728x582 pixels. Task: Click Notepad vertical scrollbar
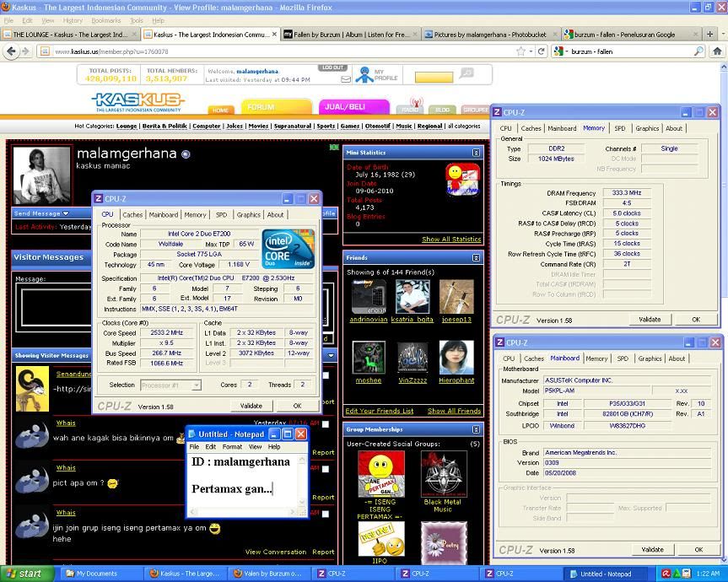point(303,480)
